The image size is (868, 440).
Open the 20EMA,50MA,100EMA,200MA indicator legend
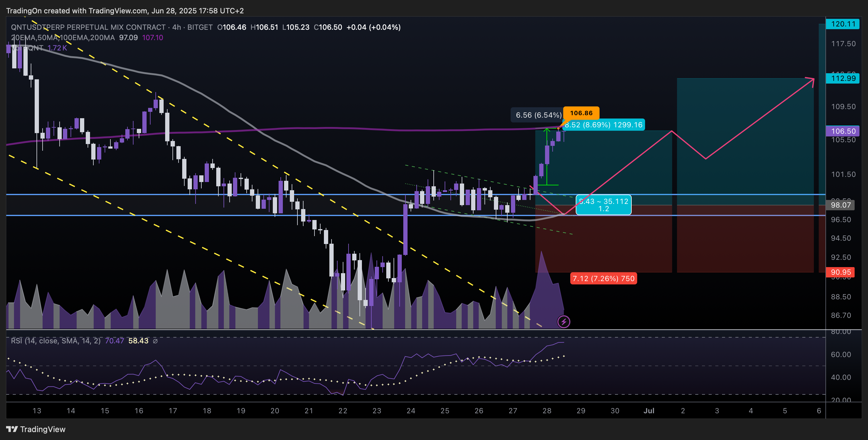coord(63,38)
